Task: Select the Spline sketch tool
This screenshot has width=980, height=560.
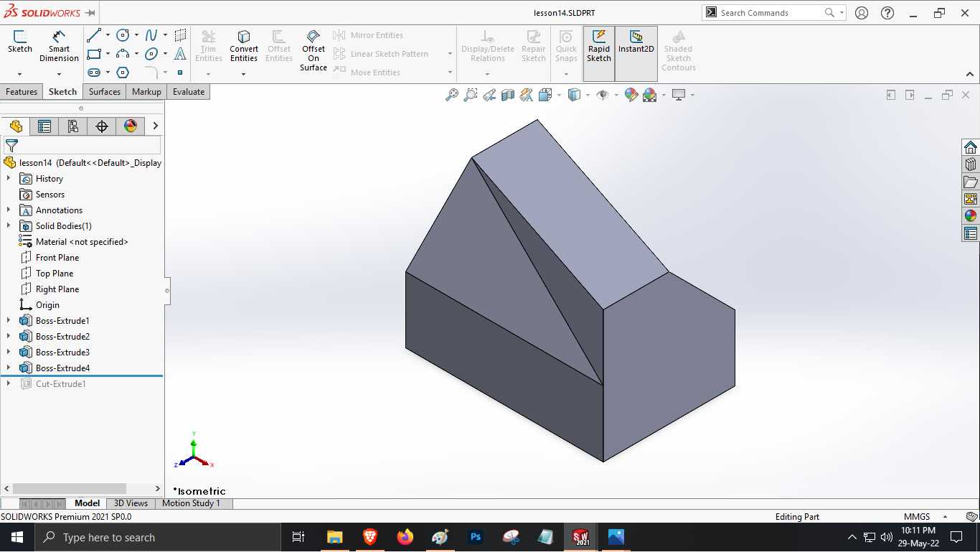Action: pyautogui.click(x=151, y=35)
